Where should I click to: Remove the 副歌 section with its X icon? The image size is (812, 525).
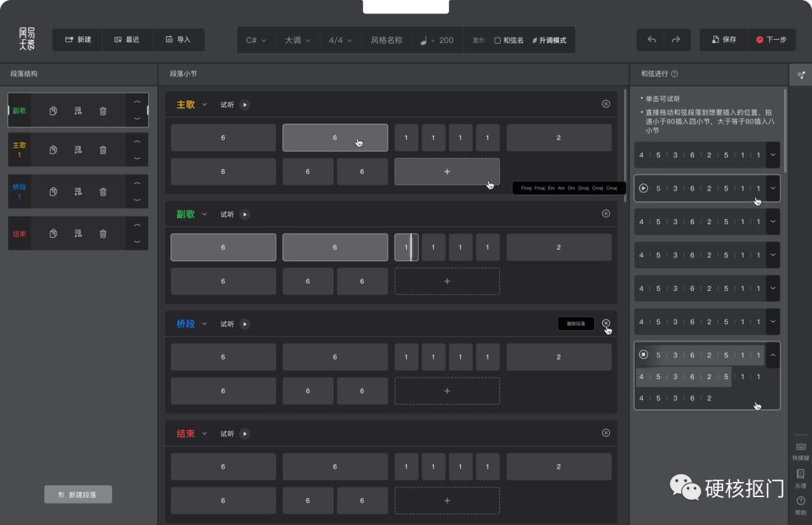(x=606, y=214)
